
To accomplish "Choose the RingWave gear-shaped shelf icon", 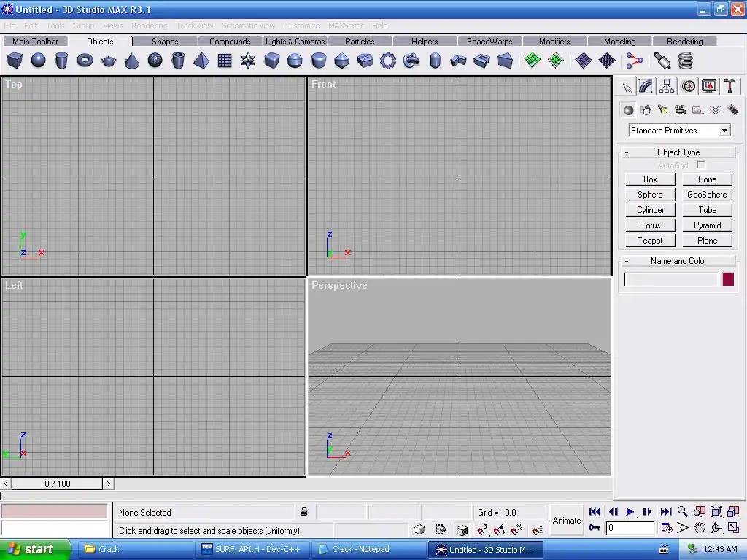I will [x=388, y=61].
